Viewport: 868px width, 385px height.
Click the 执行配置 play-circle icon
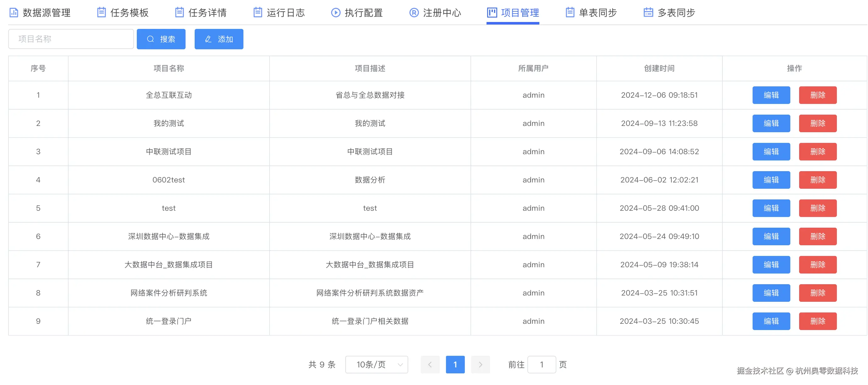(336, 13)
